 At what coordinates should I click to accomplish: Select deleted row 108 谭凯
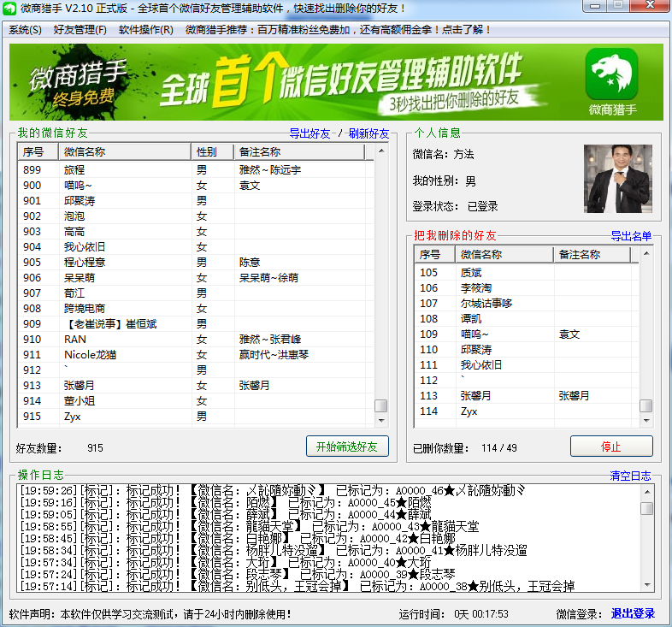527,319
